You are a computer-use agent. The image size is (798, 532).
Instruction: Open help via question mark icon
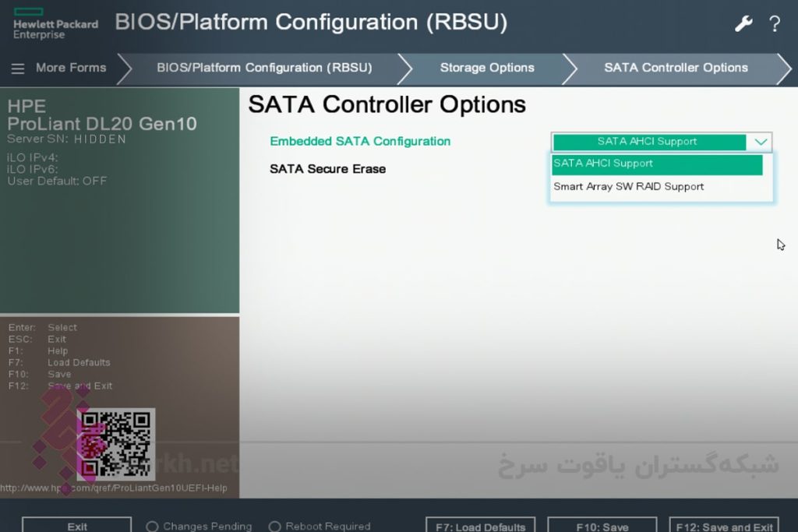(775, 23)
